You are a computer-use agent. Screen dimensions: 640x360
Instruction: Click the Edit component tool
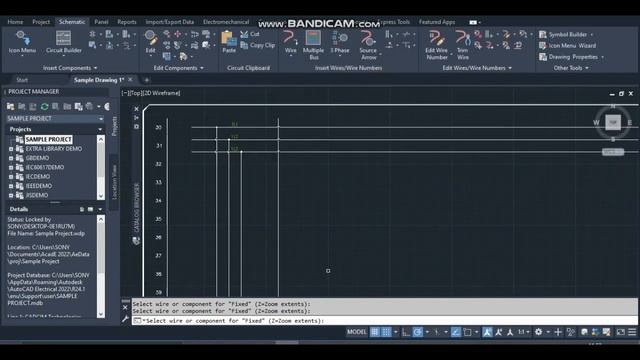tap(151, 42)
